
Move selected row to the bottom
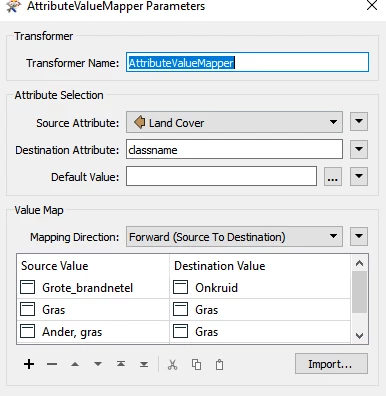[144, 364]
